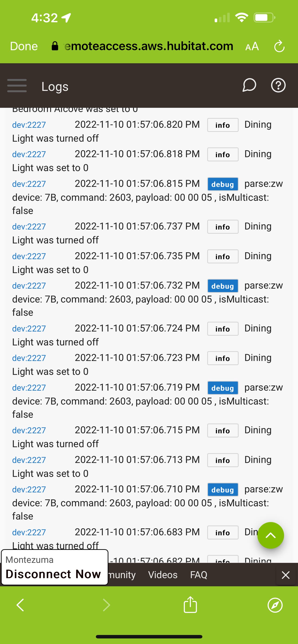Viewport: 298px width, 644px height.
Task: Open the share sheet icon
Action: click(x=190, y=605)
